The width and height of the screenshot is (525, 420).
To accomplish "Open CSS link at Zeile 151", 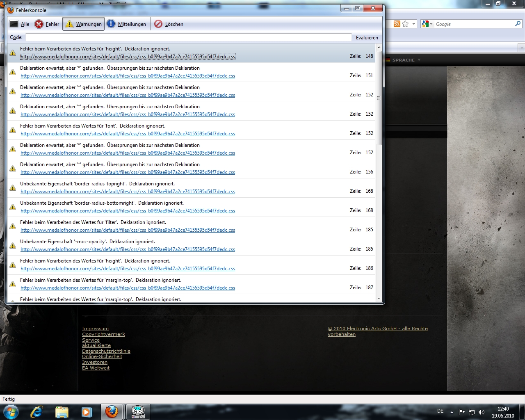I will (x=128, y=76).
